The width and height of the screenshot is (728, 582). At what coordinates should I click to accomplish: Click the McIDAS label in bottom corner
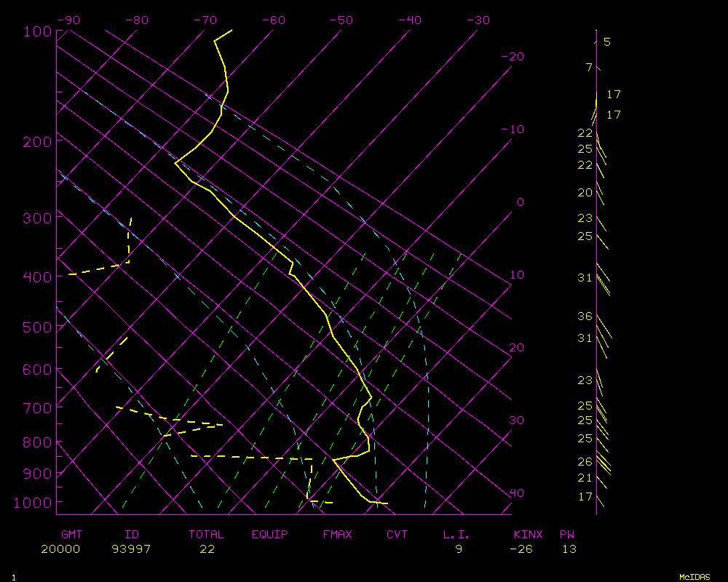pyautogui.click(x=695, y=577)
